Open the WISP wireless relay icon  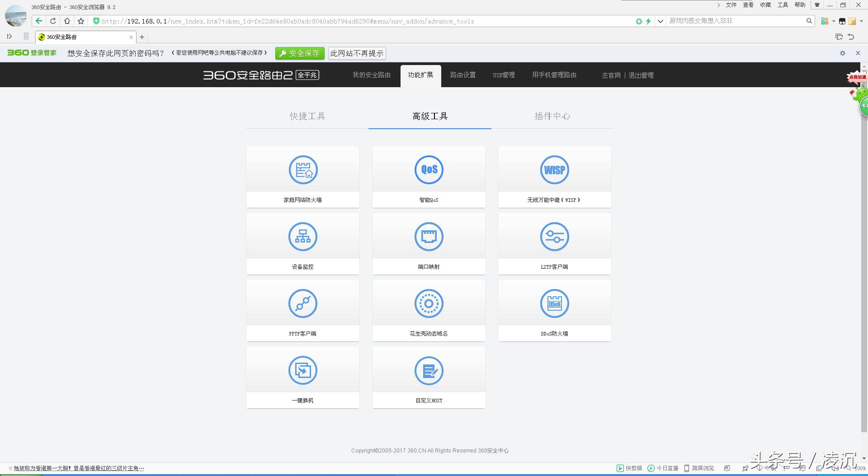[554, 170]
